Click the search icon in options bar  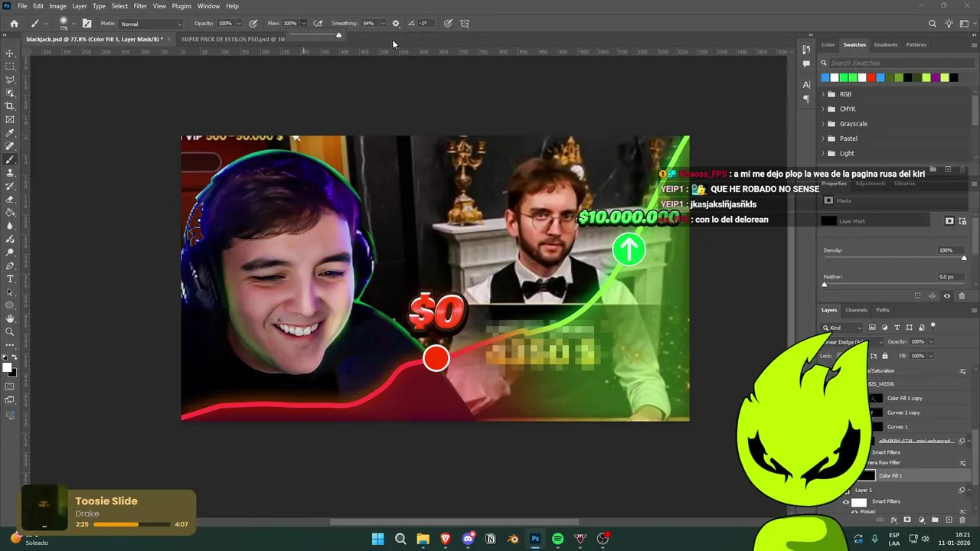coord(932,24)
